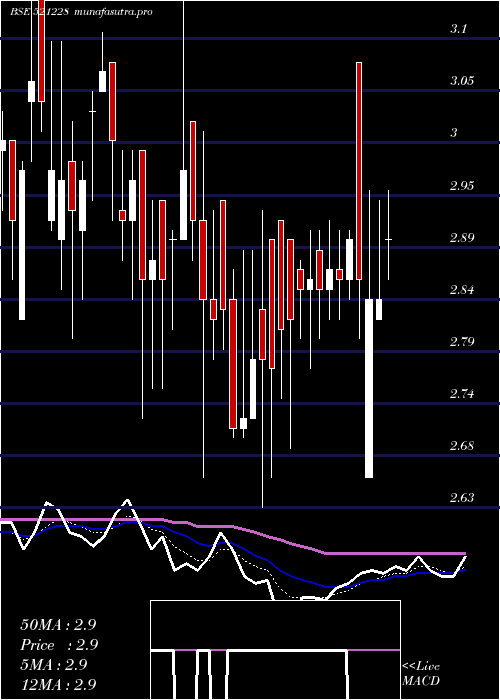Click the 2.74 price axis label
This screenshot has width=500, height=700.
(462, 394)
